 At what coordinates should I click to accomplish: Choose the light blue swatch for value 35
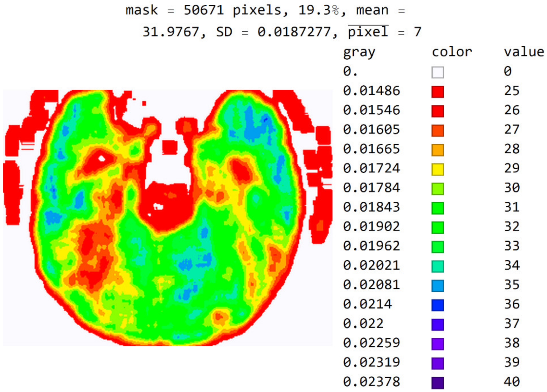point(438,286)
